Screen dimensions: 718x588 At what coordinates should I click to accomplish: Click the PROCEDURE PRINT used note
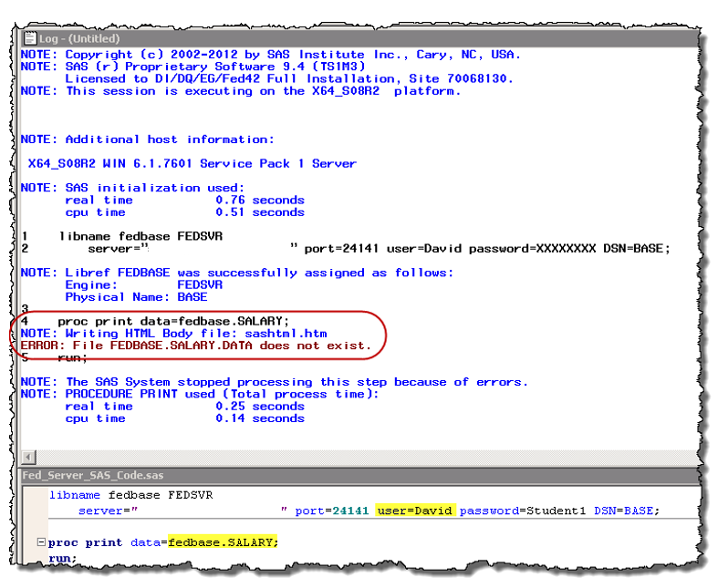[200, 394]
